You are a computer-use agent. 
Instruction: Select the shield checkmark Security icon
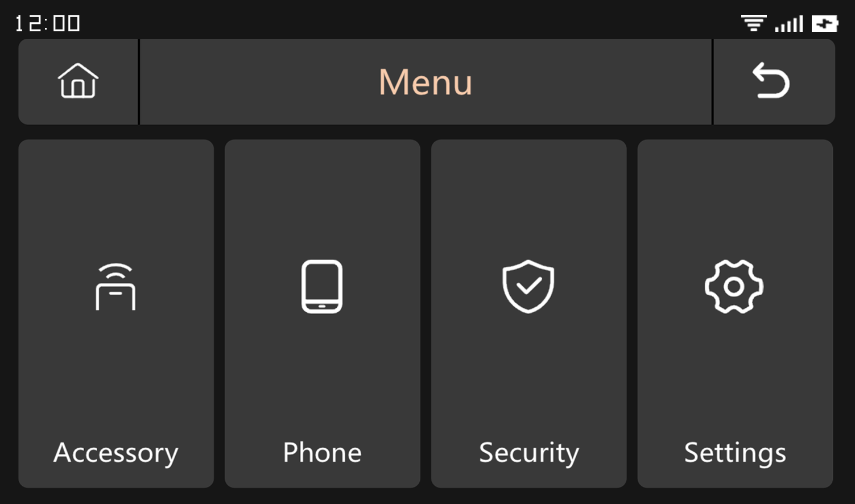coord(528,287)
